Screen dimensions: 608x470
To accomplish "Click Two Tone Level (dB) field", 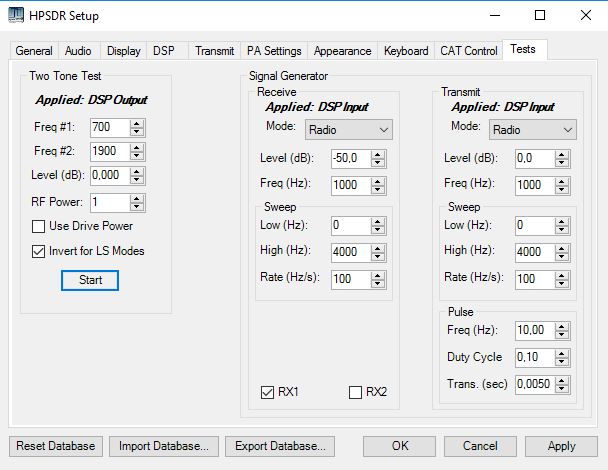I will [x=110, y=175].
